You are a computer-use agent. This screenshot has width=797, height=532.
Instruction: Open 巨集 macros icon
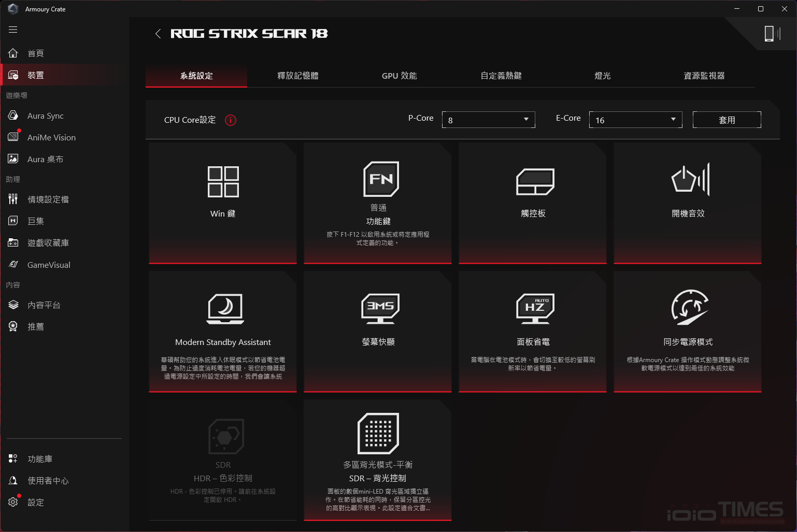click(x=13, y=221)
